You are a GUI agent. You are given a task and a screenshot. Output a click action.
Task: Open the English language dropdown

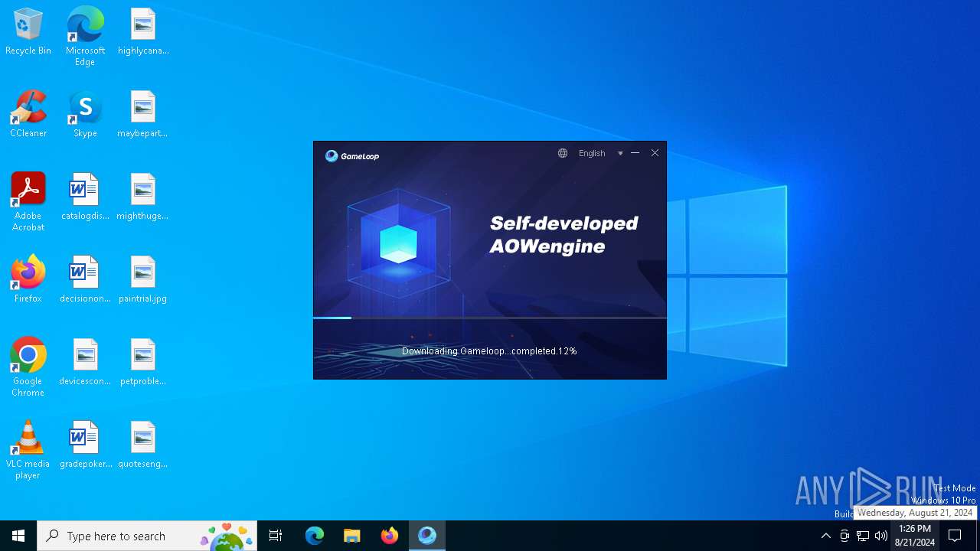pos(592,153)
